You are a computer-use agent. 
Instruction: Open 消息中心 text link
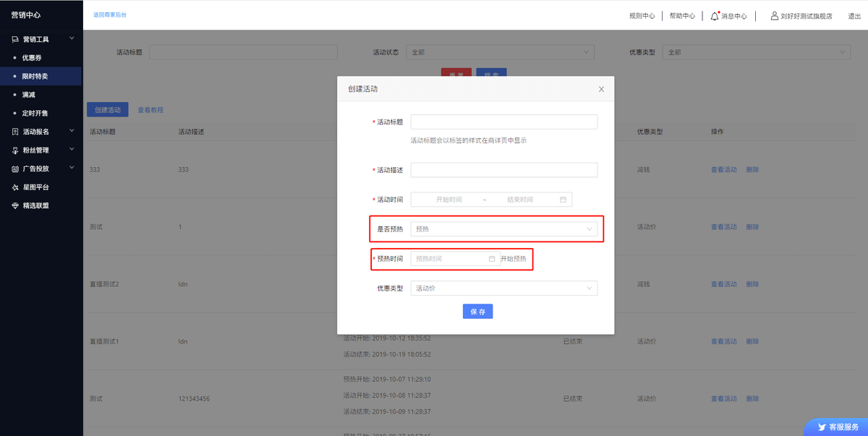coord(734,16)
